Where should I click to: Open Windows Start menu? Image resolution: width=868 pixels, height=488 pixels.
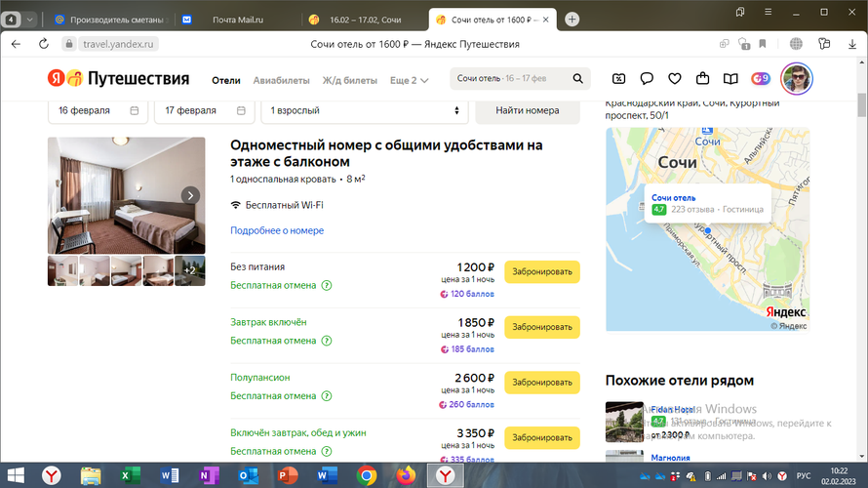[x=15, y=475]
